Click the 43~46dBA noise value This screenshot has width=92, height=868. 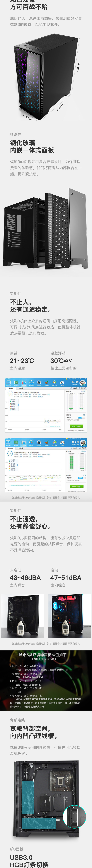pyautogui.click(x=25, y=578)
